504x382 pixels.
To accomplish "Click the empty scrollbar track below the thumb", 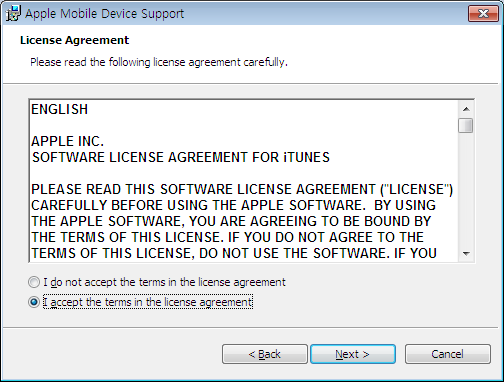I will pos(466,190).
